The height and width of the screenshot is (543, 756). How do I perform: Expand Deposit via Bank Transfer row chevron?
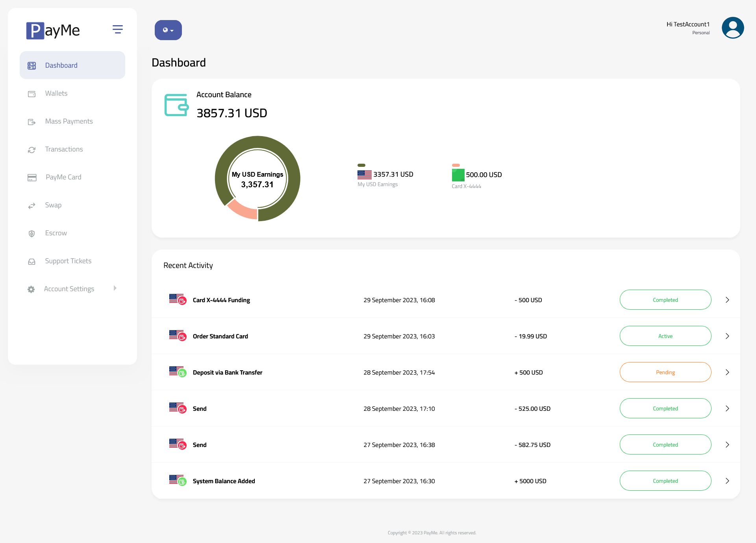(727, 372)
